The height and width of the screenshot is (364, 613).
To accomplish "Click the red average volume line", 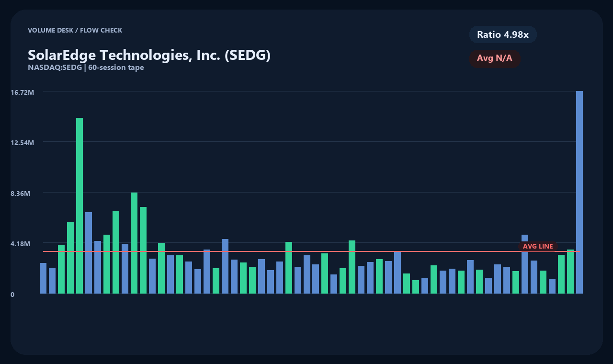I will [311, 251].
